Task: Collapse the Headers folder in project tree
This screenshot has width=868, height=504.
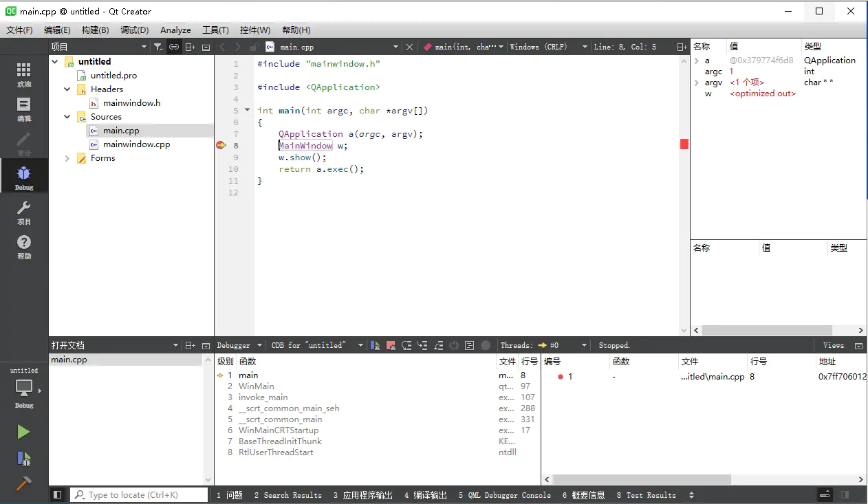Action: 67,89
